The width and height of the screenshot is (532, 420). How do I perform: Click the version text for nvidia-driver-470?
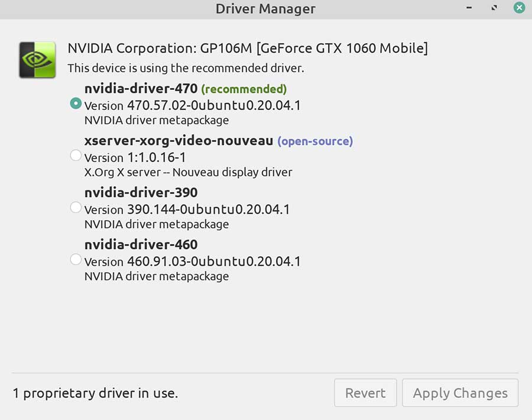coord(192,105)
